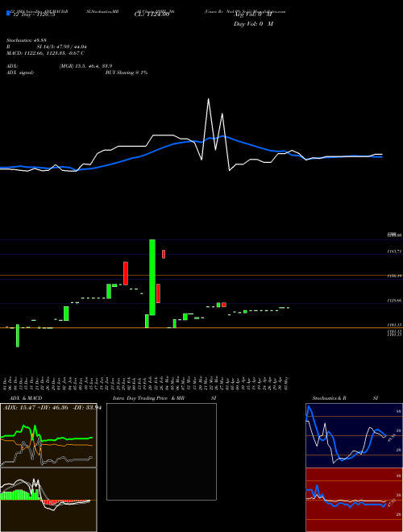Image resolution: width=403 pixels, height=532 pixels.
Task: Select the BUY Slowing @ 1% signal text
Action: (x=127, y=73)
